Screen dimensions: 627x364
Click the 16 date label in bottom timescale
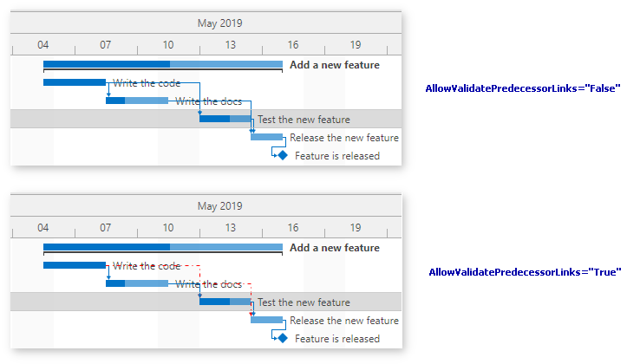pos(293,228)
